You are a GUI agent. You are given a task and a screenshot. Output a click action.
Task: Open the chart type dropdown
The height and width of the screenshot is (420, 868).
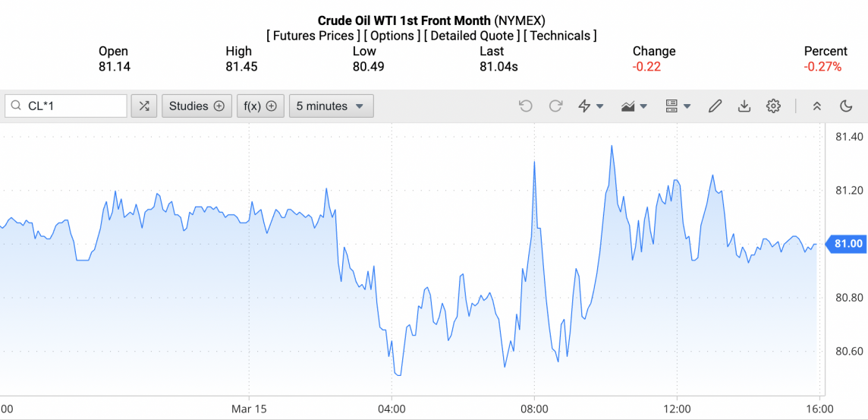click(x=634, y=106)
